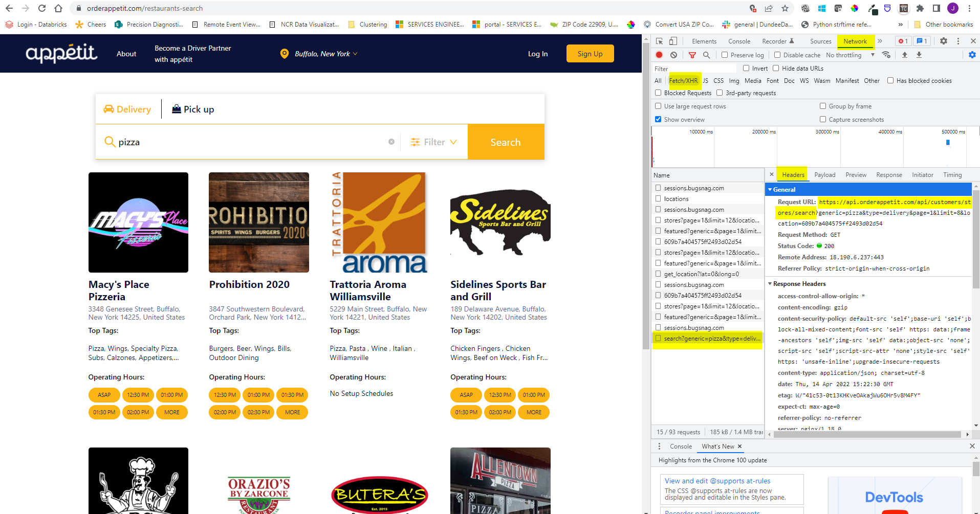Click the red error count badge

point(903,41)
